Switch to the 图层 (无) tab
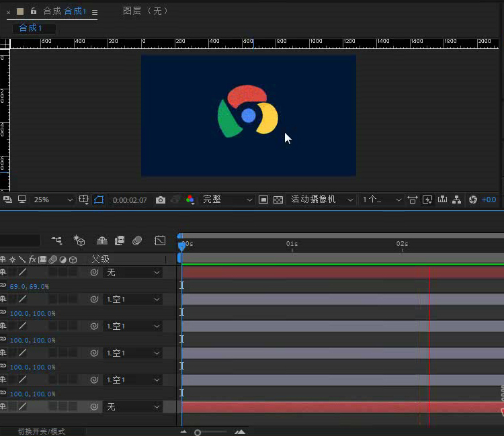 coord(146,11)
